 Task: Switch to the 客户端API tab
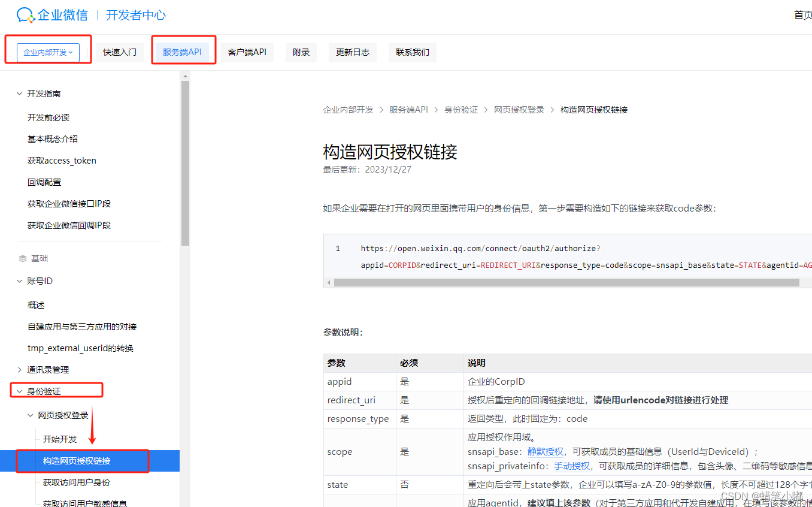pos(247,53)
